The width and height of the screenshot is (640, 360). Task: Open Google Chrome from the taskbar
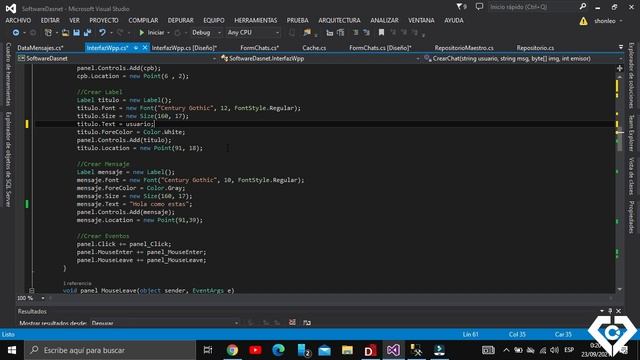coord(232,350)
